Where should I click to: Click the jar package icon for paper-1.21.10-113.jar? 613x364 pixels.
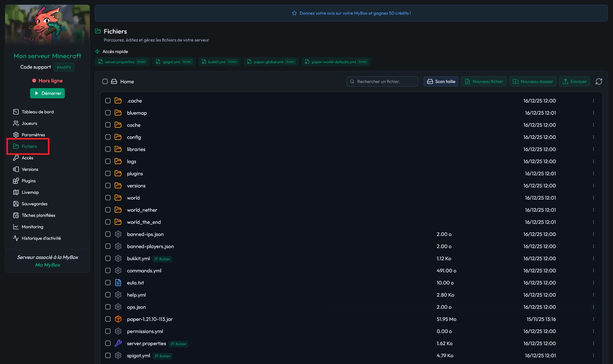click(x=118, y=319)
